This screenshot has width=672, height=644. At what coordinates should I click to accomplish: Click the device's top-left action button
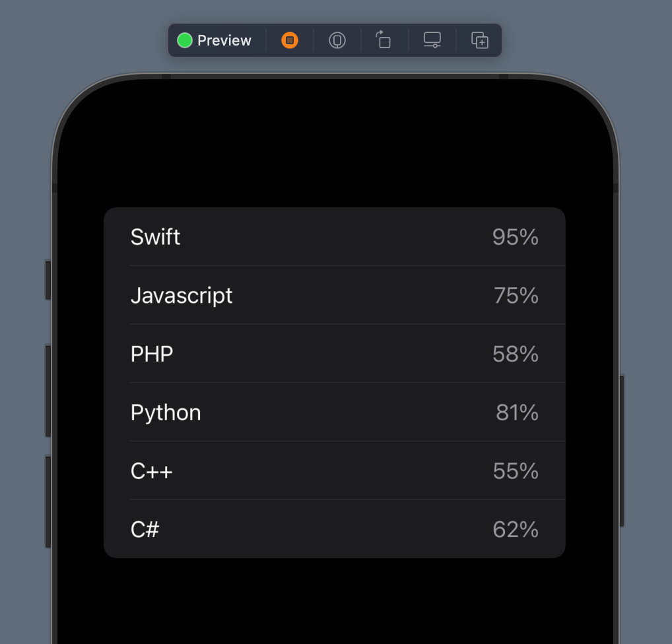(48, 280)
